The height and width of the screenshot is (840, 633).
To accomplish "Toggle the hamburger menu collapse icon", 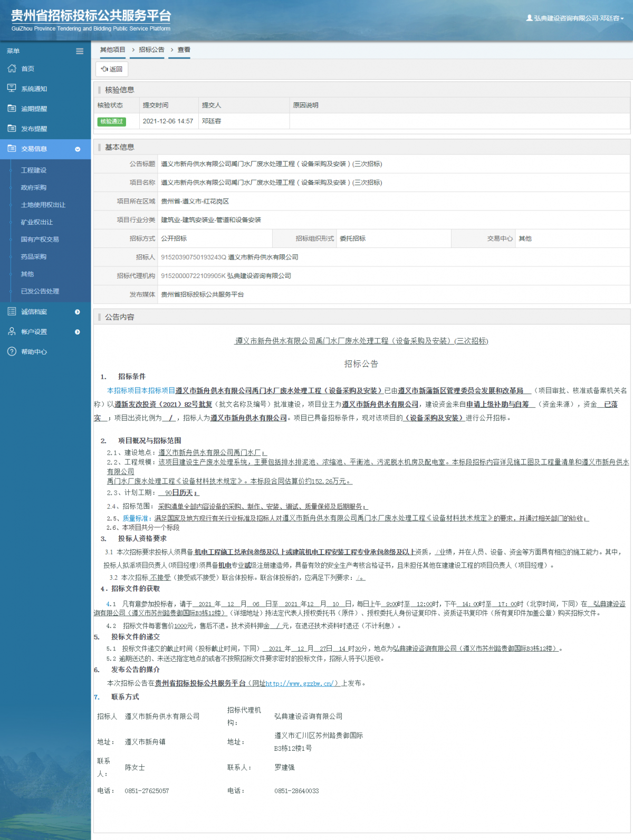I will point(80,51).
